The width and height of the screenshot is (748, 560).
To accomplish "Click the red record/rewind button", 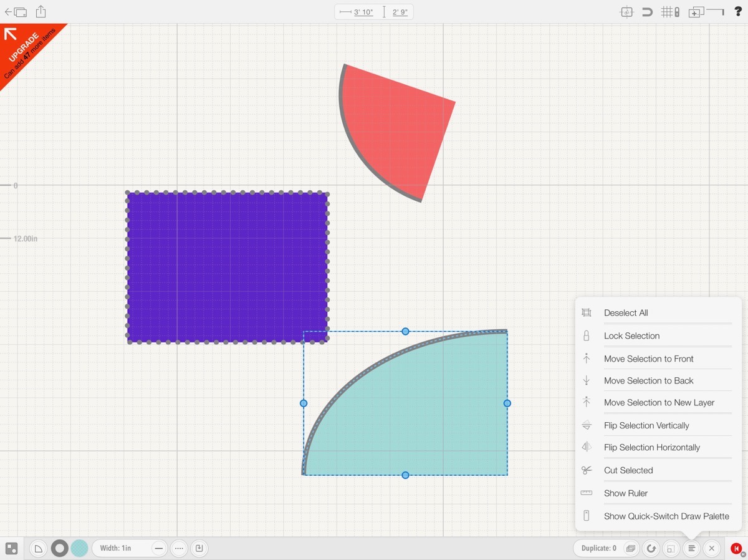I will coord(736,549).
